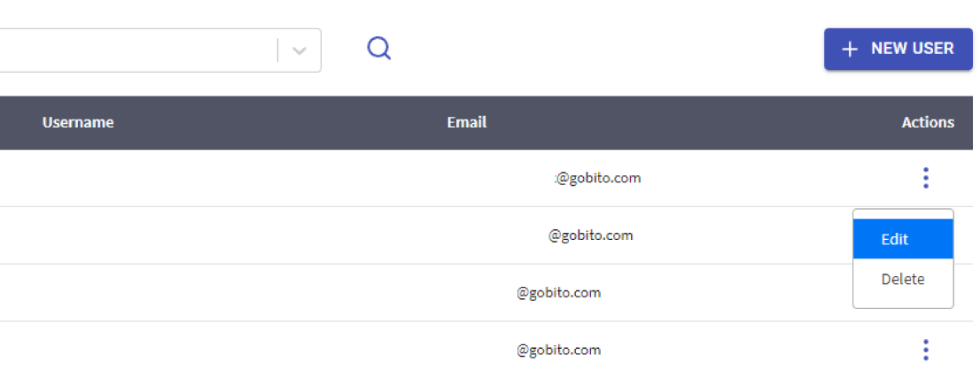Viewport: 980px width, 378px height.
Task: Open the three-dot actions menu in last row
Action: 926,350
